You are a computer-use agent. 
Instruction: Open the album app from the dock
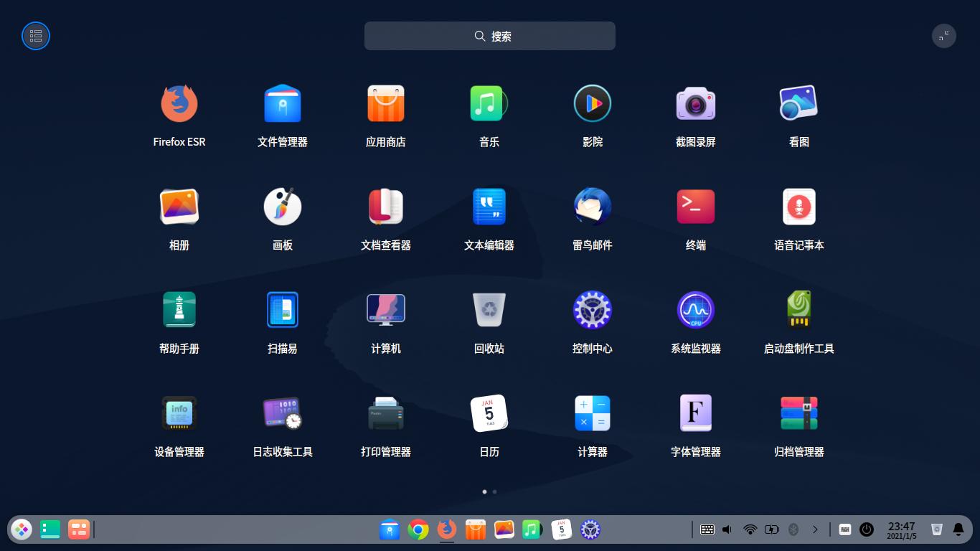(x=504, y=529)
